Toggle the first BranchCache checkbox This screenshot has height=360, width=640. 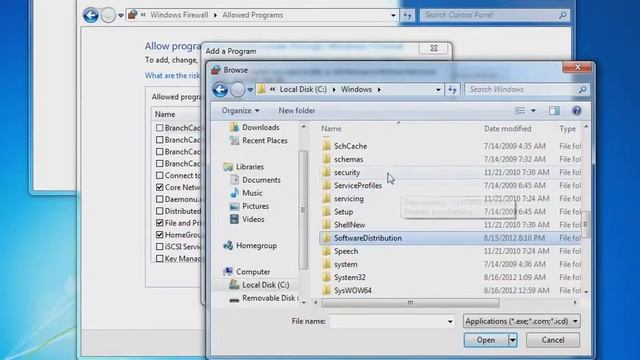(x=160, y=128)
